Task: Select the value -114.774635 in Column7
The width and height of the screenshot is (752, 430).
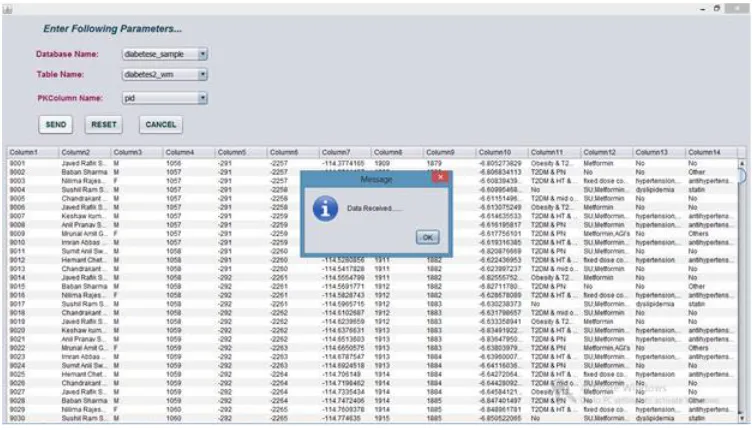Action: [346, 418]
